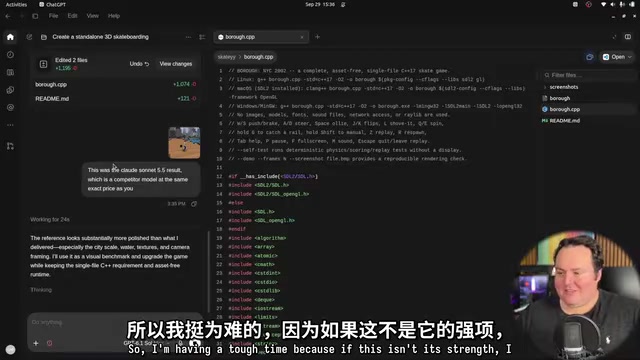
Task: Add new editor tab with plus
Action: (317, 37)
